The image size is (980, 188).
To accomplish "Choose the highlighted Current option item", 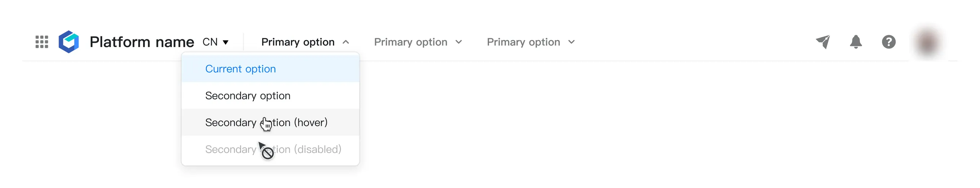I will pos(270,69).
